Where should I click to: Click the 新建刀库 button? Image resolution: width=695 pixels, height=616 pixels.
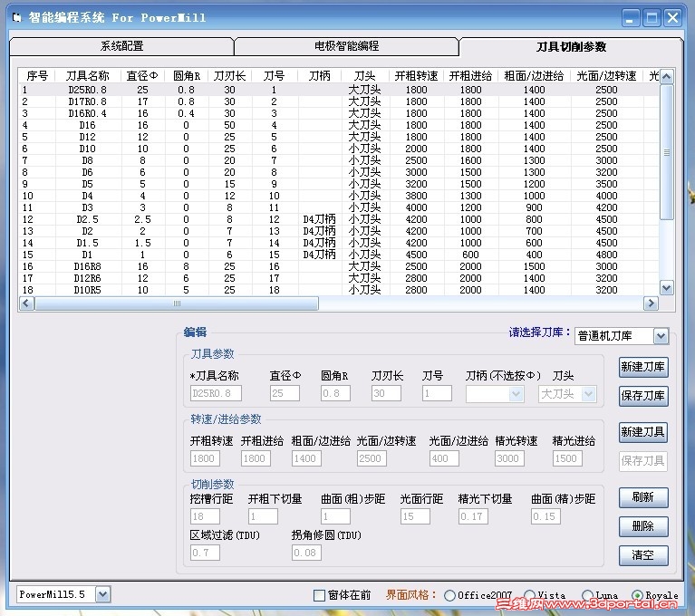tap(643, 367)
